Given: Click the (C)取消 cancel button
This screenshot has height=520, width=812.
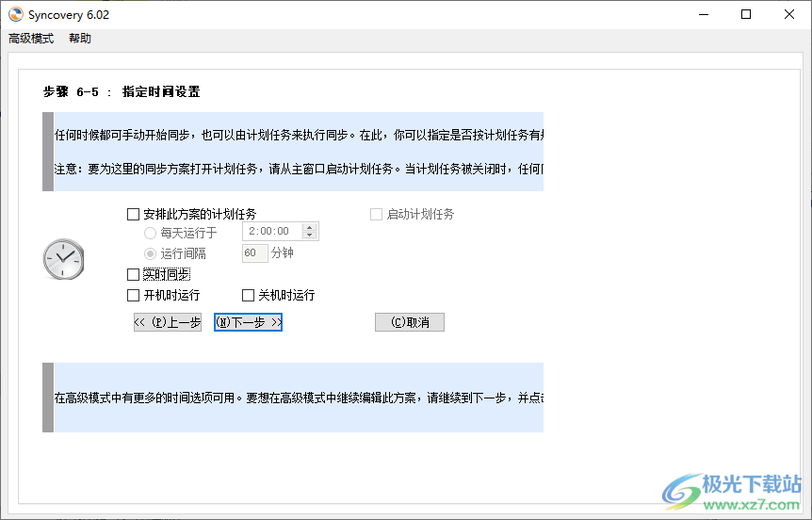Looking at the screenshot, I should pyautogui.click(x=410, y=322).
